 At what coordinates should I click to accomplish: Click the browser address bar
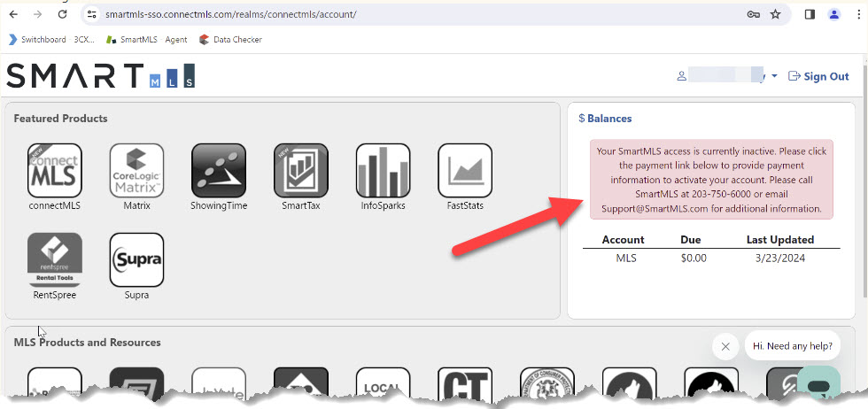pos(399,15)
